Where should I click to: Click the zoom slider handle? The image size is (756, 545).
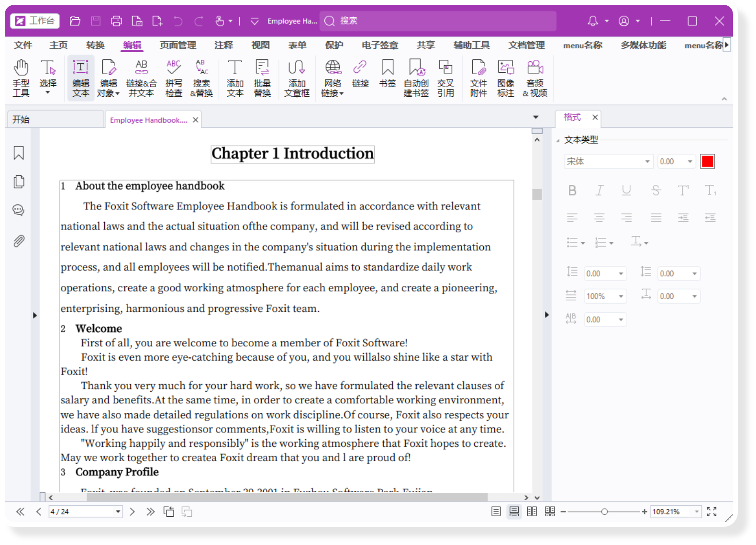604,511
